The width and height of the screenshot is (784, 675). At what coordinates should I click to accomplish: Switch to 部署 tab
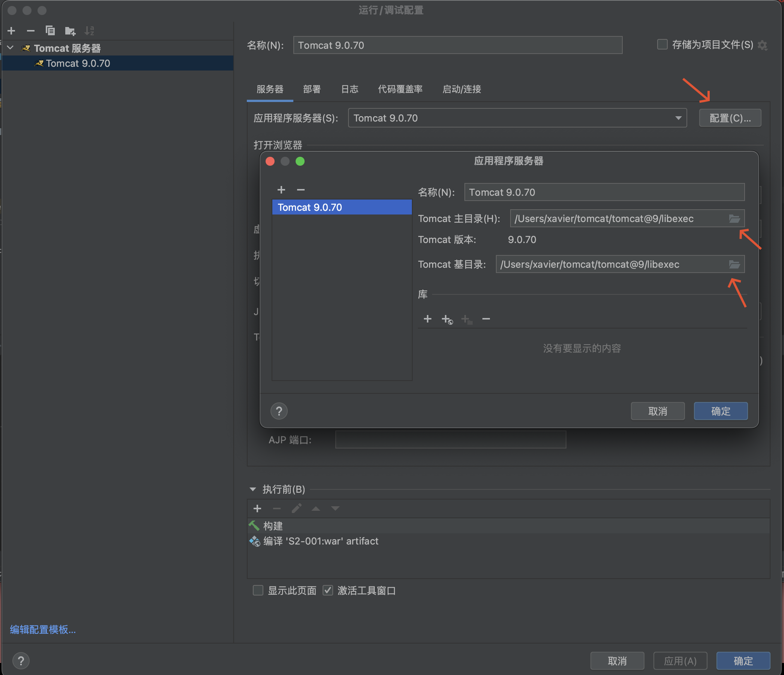click(312, 89)
